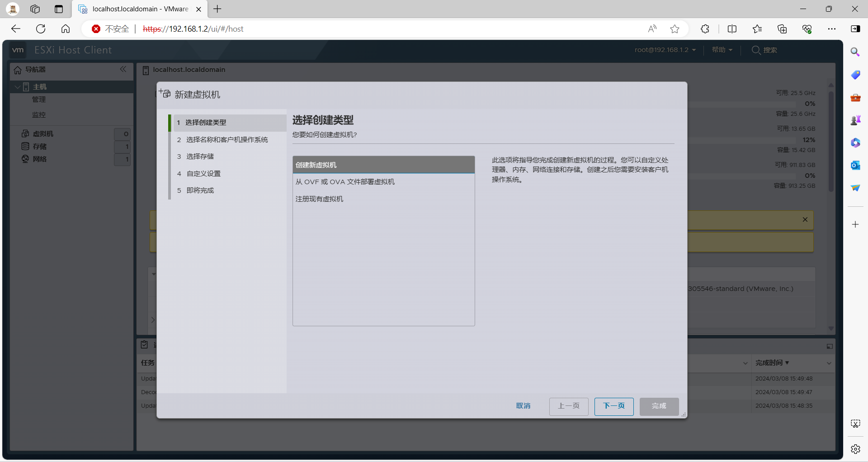The height and width of the screenshot is (462, 868).
Task: Open 网络 in the navigator panel
Action: [x=39, y=159]
